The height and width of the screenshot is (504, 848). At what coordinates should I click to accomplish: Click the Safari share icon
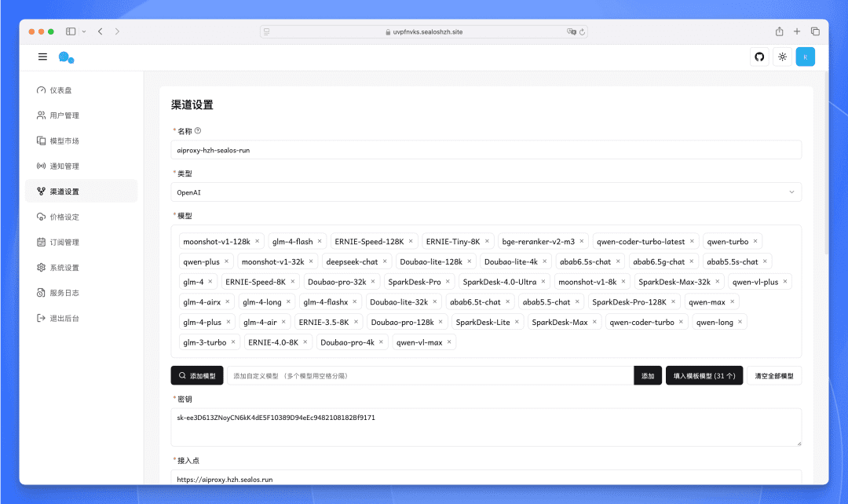point(780,31)
